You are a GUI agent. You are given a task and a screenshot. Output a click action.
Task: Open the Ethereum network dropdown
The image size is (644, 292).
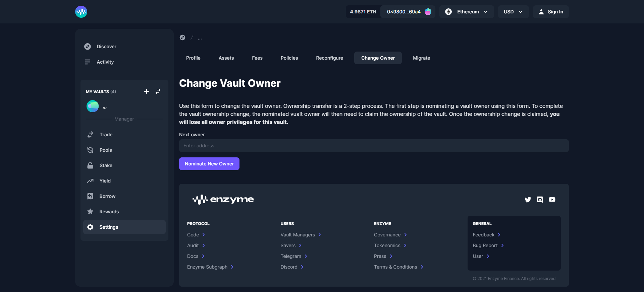pyautogui.click(x=467, y=12)
